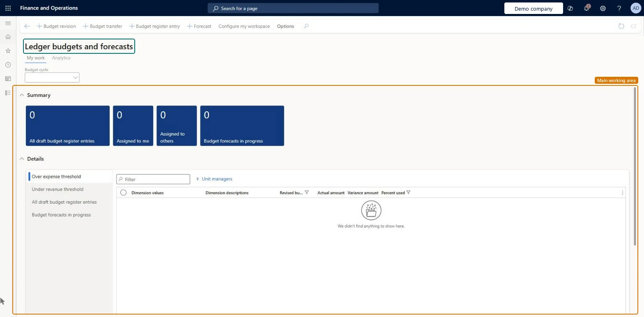This screenshot has width=644, height=317.
Task: Toggle select-all circle in grid header
Action: tap(123, 193)
